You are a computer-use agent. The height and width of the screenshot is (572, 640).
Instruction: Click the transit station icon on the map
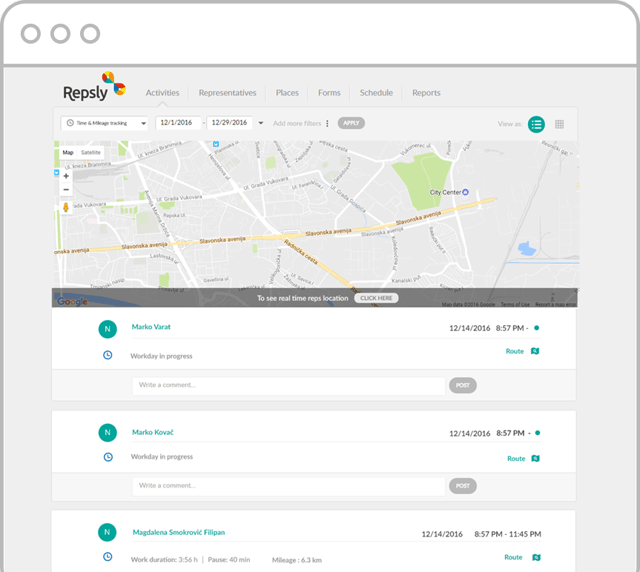pos(216,144)
